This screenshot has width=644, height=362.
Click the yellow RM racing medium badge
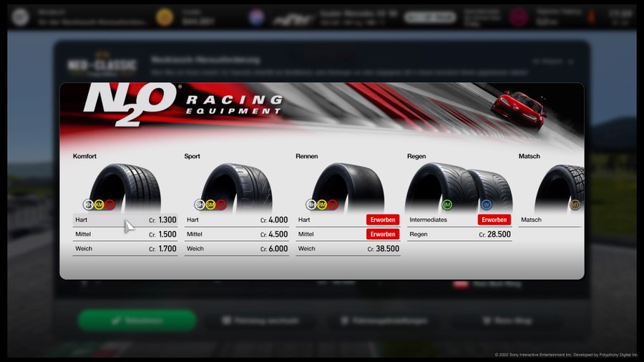pos(322,205)
